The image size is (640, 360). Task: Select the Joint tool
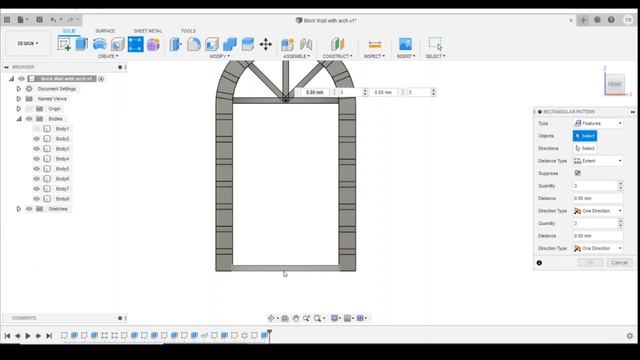tap(306, 44)
